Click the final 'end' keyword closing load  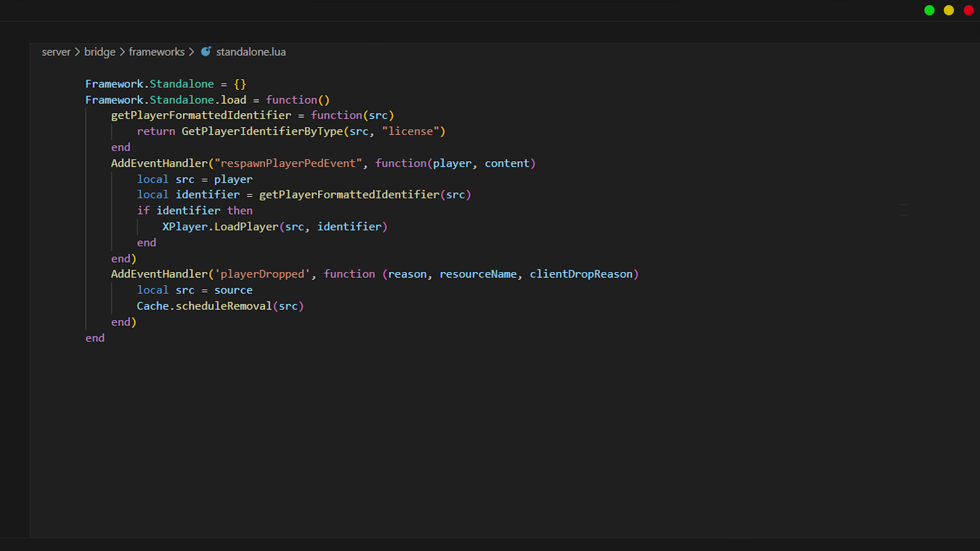[95, 338]
